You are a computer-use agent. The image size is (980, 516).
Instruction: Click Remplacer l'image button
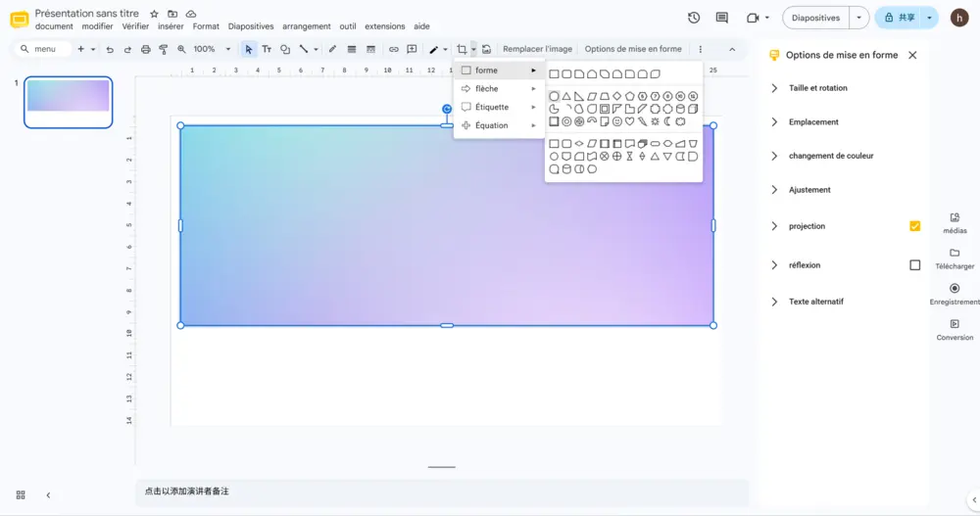pyautogui.click(x=537, y=49)
